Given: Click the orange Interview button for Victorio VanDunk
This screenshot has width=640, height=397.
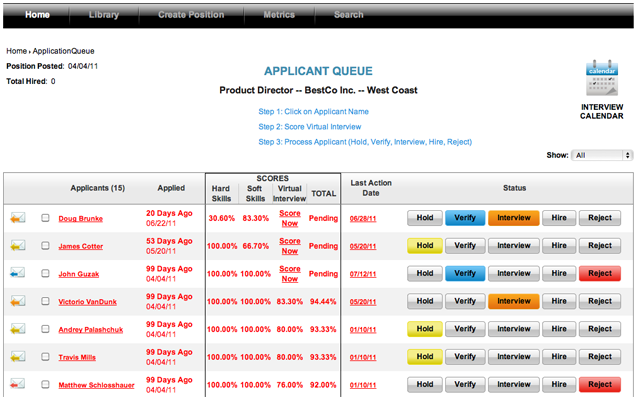Looking at the screenshot, I should (x=513, y=301).
